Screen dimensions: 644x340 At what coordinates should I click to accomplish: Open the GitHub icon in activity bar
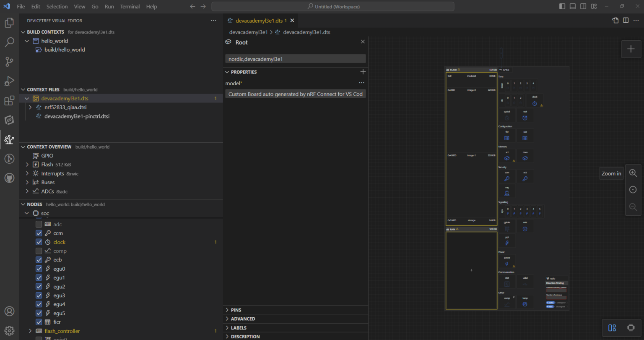click(9, 178)
